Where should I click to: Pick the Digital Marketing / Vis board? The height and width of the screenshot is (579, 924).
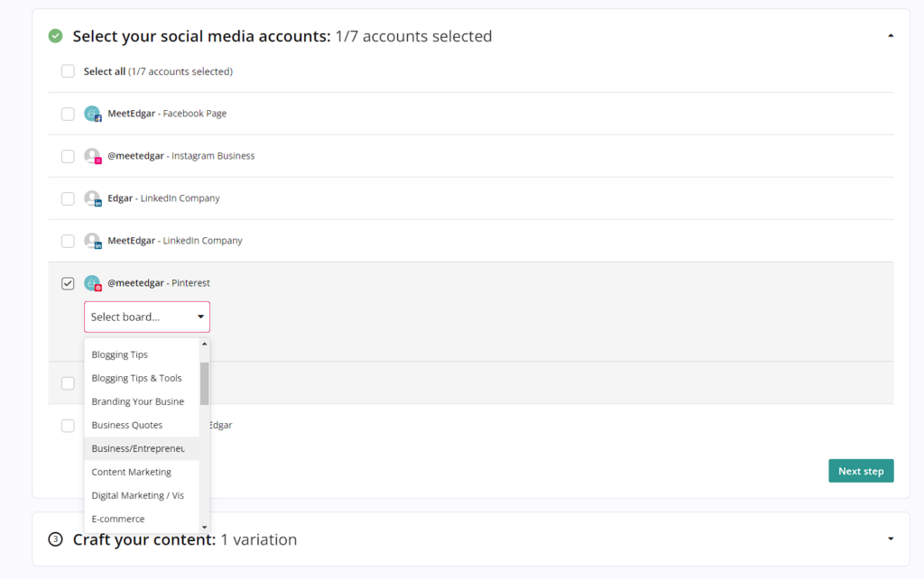click(142, 496)
